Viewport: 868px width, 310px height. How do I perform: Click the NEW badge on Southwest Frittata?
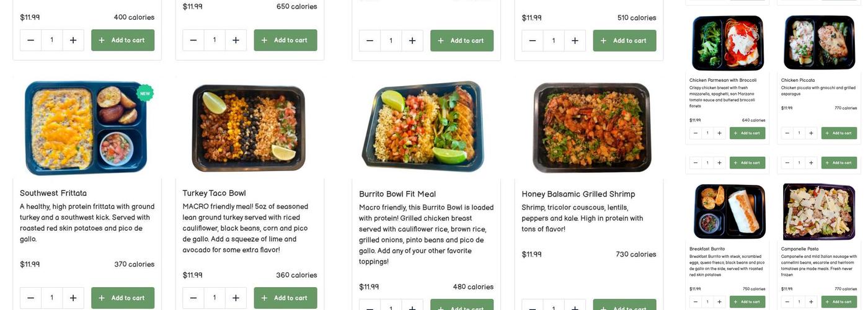click(145, 94)
